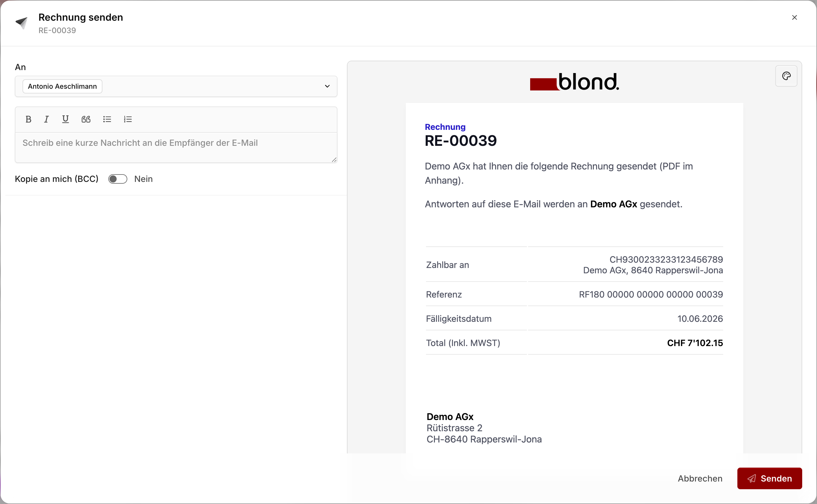Insert a numbered list in message
The height and width of the screenshot is (504, 817).
(128, 119)
